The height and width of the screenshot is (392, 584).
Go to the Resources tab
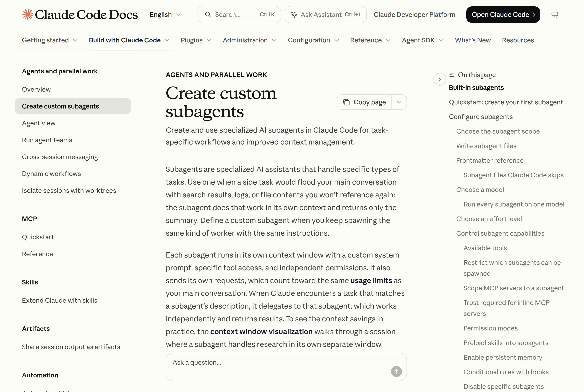click(518, 40)
